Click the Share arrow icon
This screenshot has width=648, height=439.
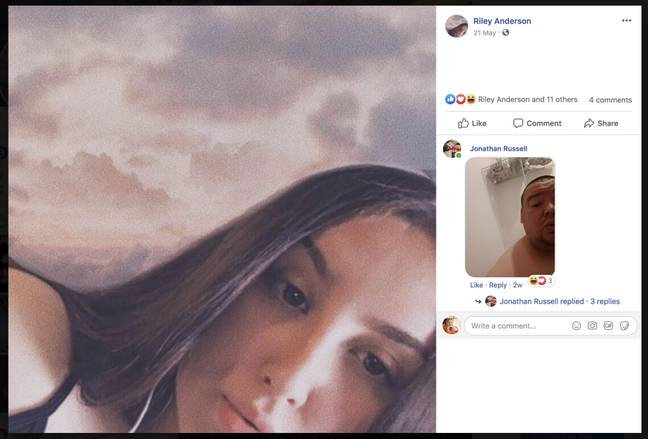coord(588,123)
